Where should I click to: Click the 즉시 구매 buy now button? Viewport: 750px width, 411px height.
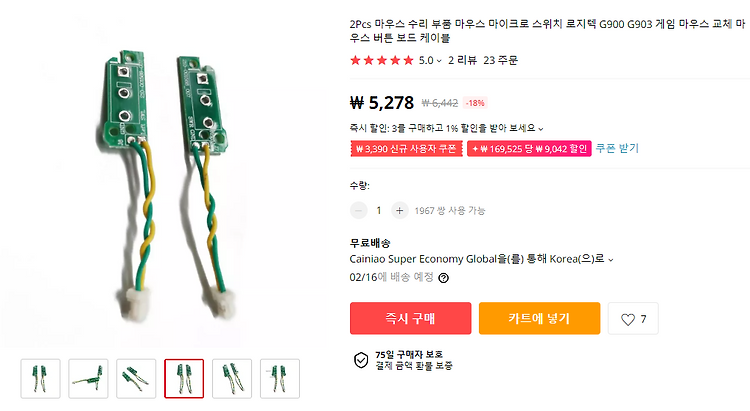coord(410,318)
